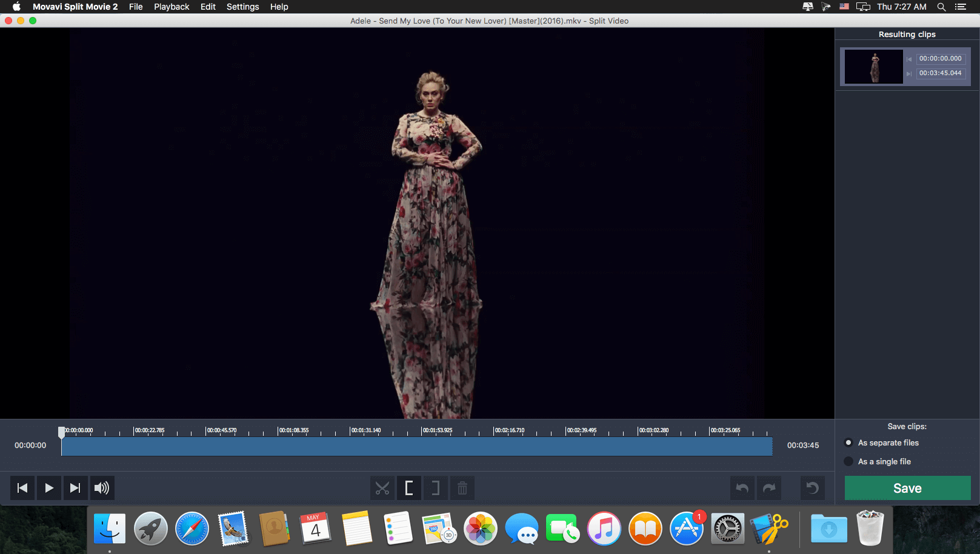Open the File menu
The width and height of the screenshot is (980, 554).
click(136, 7)
